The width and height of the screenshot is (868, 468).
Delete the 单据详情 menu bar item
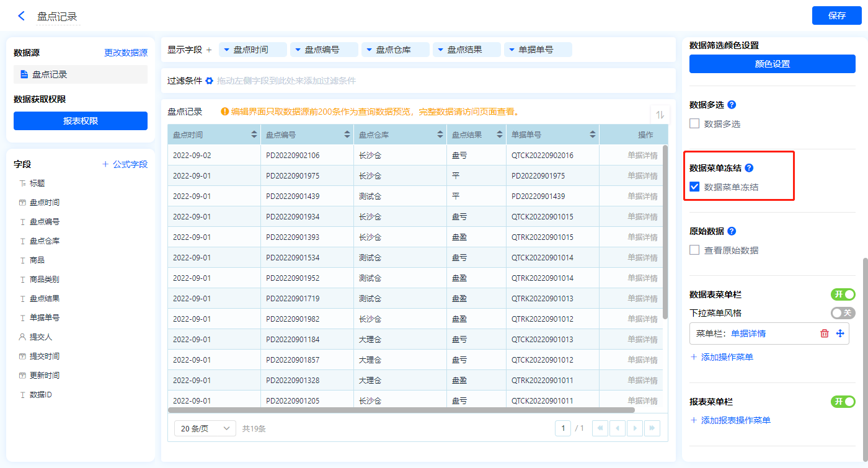pos(824,333)
